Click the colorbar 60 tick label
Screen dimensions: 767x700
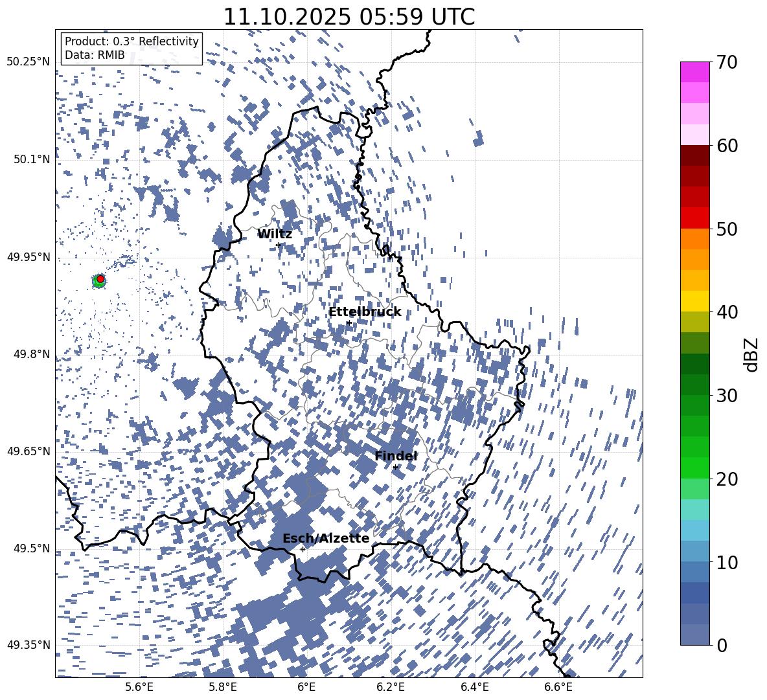click(727, 146)
